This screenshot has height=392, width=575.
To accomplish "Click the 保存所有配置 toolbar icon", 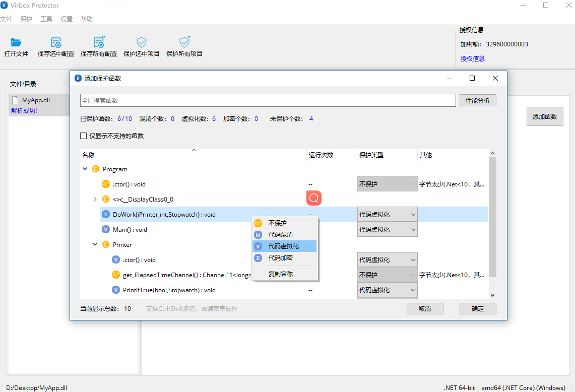I will [x=99, y=43].
